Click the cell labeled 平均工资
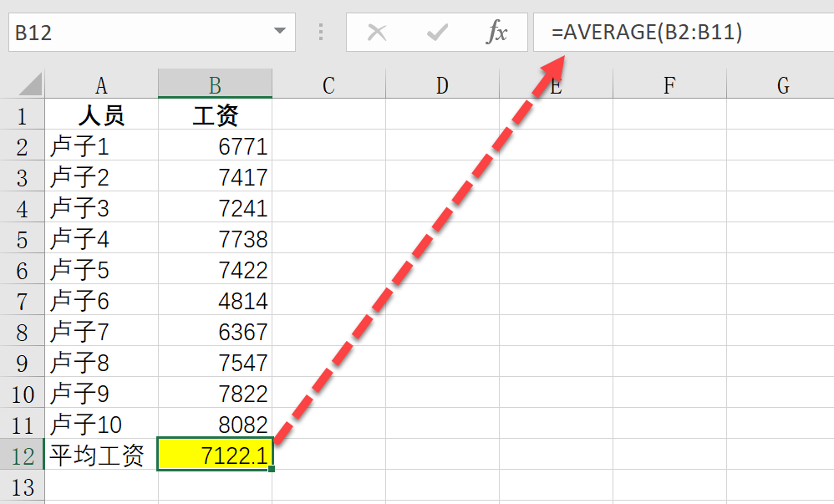Image resolution: width=834 pixels, height=504 pixels. click(x=101, y=456)
